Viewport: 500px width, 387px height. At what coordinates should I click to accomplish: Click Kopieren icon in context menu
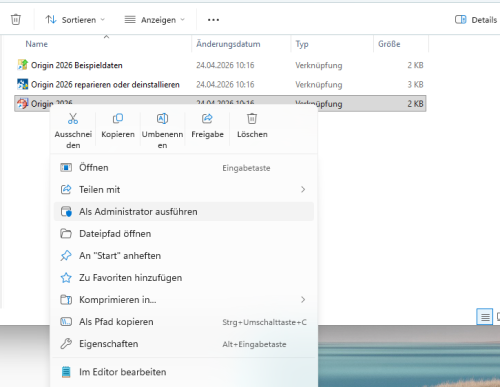click(x=118, y=119)
